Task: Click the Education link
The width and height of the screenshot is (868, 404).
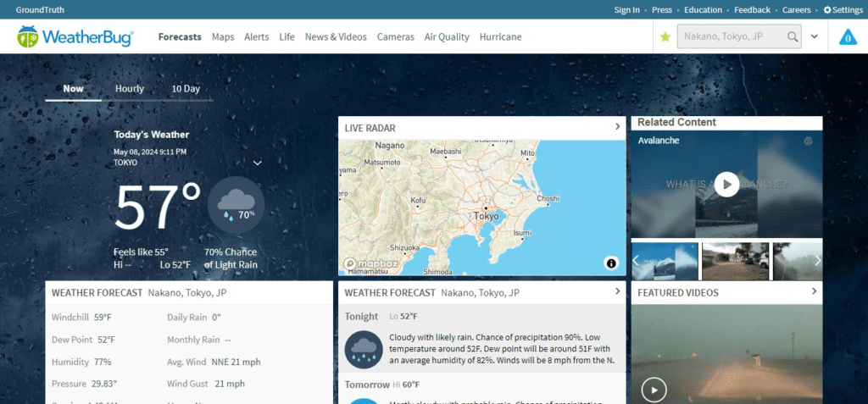Action: [x=703, y=10]
